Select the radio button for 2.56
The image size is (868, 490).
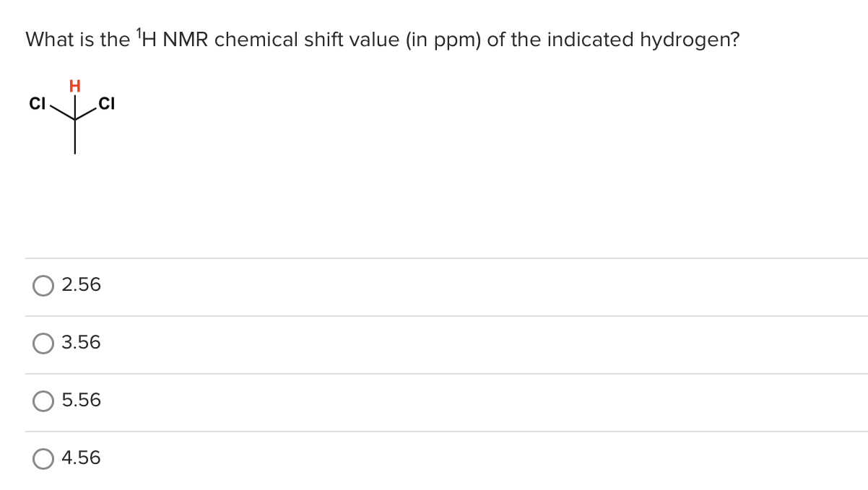[x=43, y=285]
